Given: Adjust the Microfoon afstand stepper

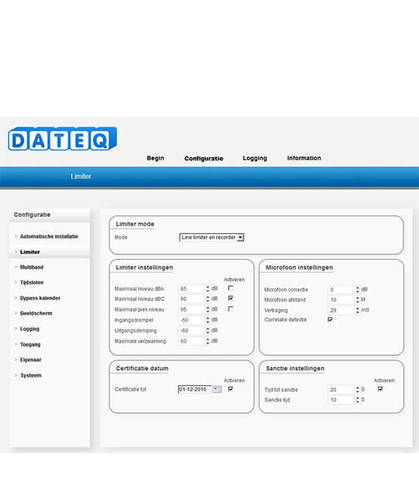Looking at the screenshot, I should 358,300.
